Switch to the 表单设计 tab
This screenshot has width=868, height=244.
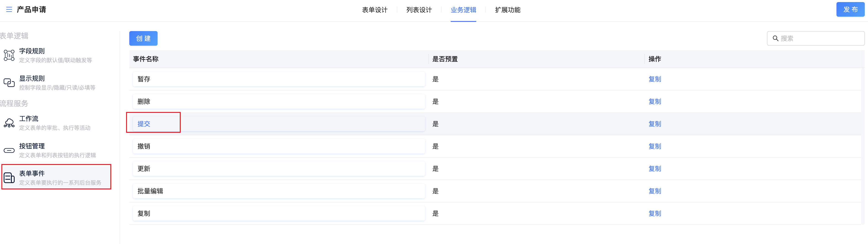coord(374,10)
